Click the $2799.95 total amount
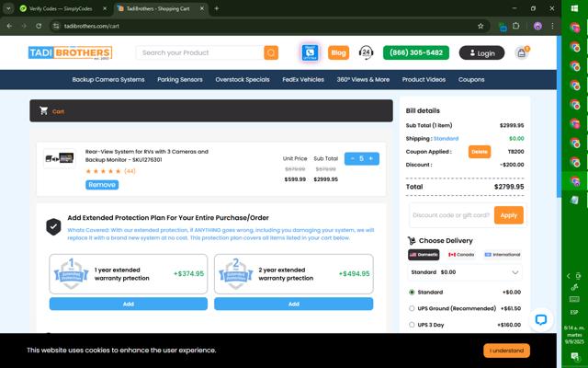The height and width of the screenshot is (368, 588). click(509, 187)
